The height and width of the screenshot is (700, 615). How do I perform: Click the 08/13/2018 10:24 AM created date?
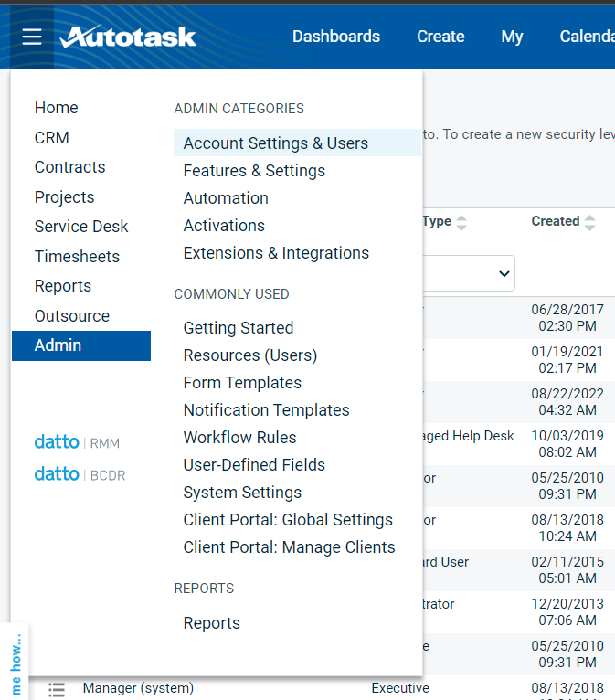(567, 527)
